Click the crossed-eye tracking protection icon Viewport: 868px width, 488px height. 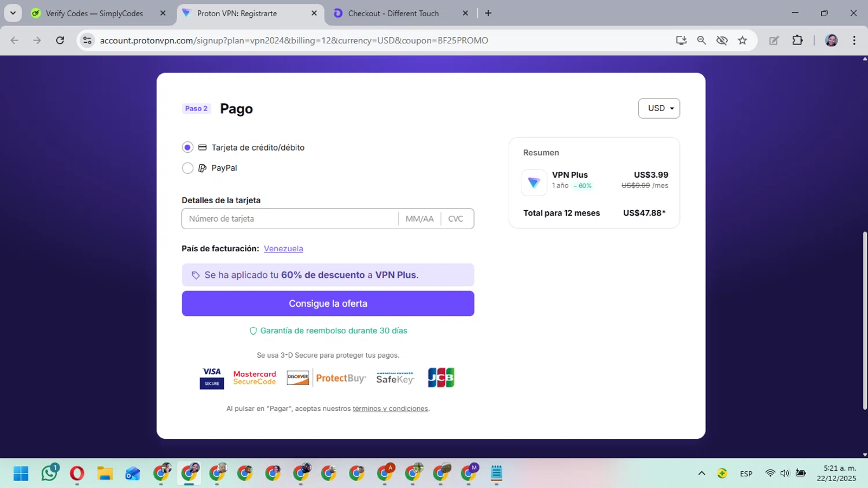pyautogui.click(x=722, y=41)
